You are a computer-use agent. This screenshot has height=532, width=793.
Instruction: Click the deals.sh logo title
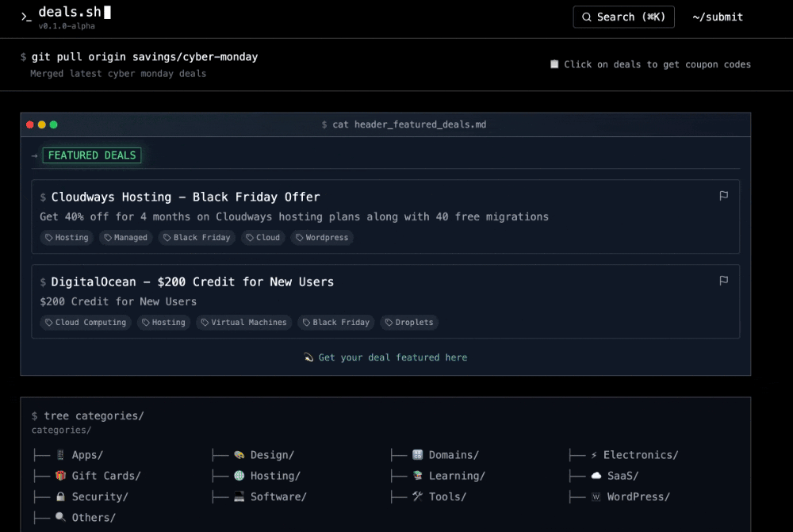click(70, 12)
